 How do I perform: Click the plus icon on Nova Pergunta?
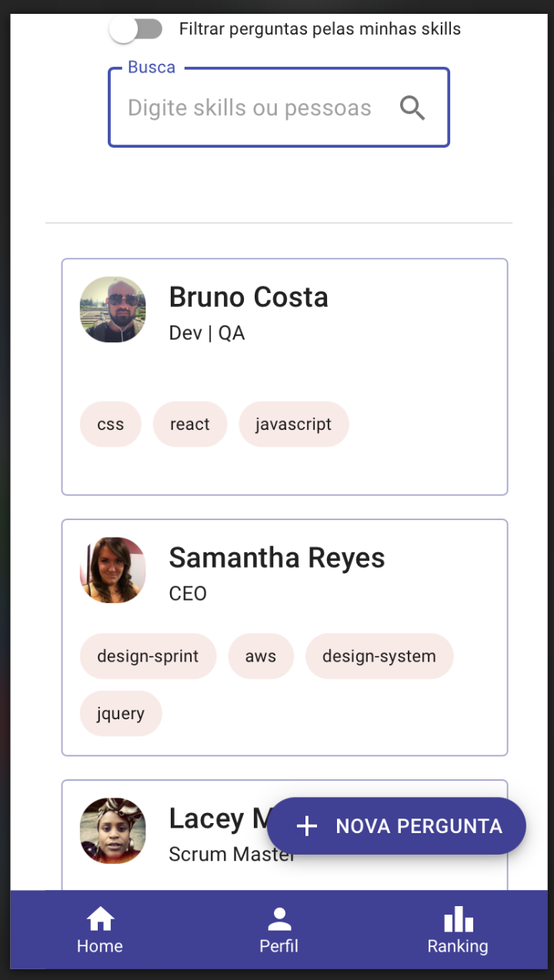[307, 826]
